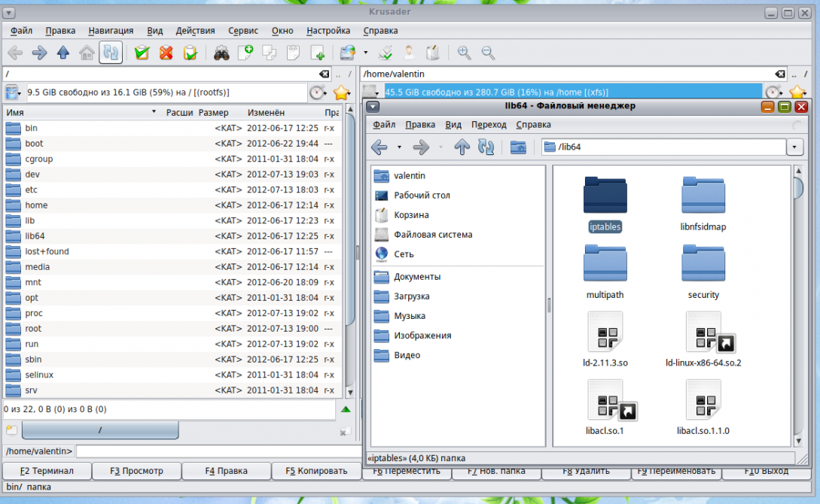Select Корзина in the file manager sidebar
Viewport: 820px width, 504px height.
click(x=410, y=215)
